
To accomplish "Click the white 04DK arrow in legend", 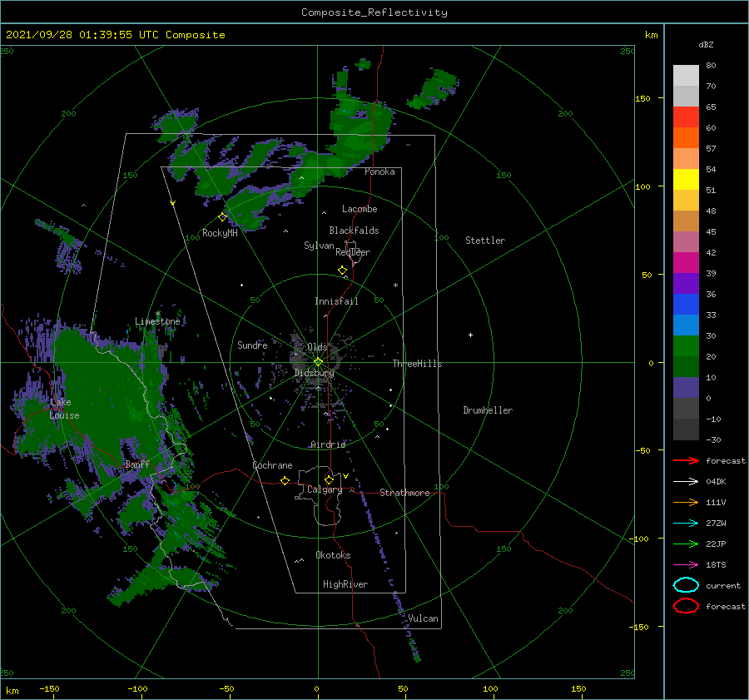I will click(686, 482).
